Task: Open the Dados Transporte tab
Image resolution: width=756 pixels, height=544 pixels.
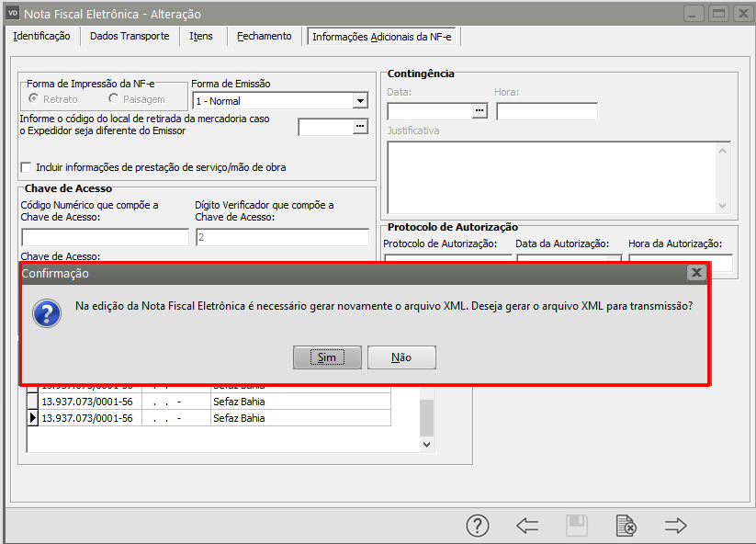Action: 130,36
